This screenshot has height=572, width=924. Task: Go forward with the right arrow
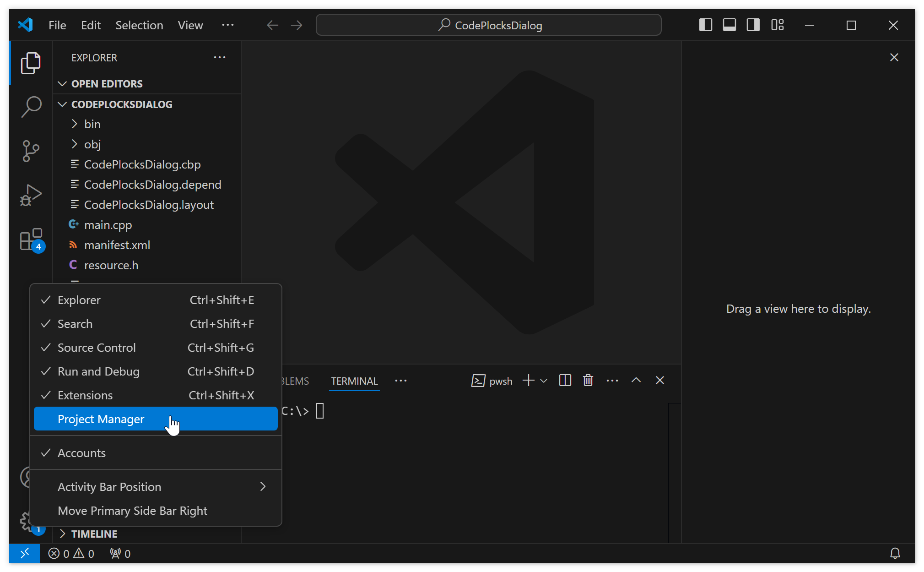(x=297, y=25)
